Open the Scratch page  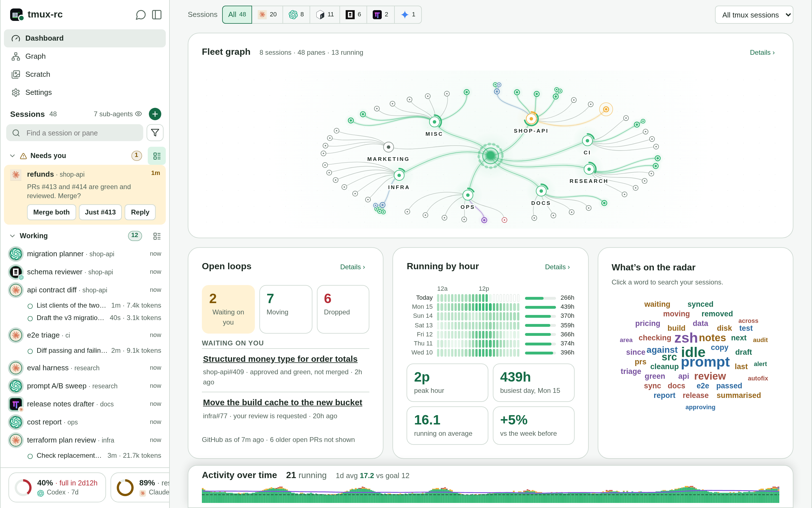tap(85, 75)
